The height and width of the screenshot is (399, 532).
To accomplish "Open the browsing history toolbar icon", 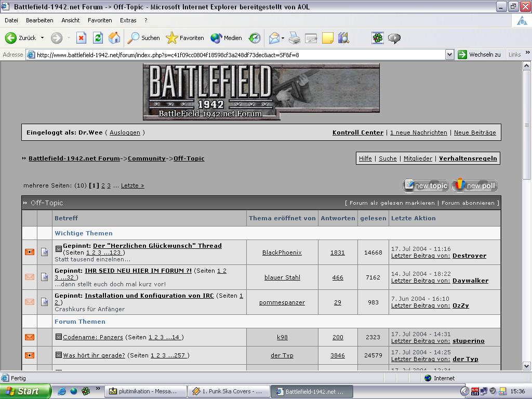I will point(255,38).
